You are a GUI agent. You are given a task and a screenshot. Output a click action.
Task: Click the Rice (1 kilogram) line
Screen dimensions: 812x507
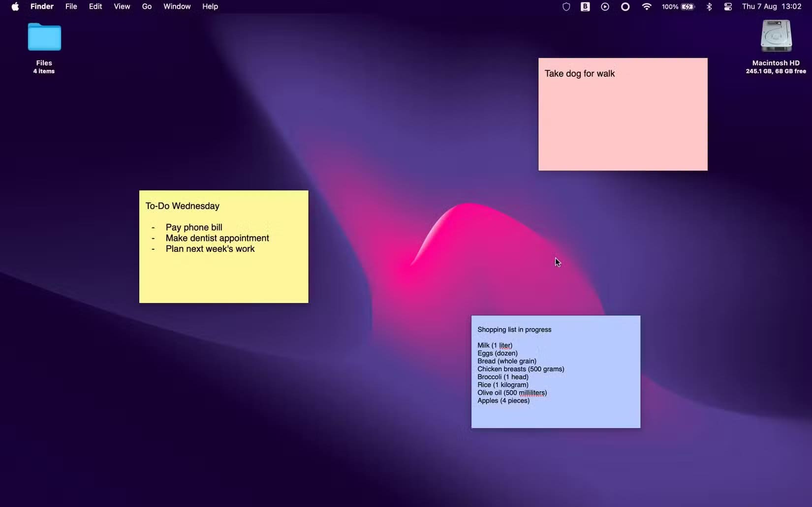coord(503,385)
